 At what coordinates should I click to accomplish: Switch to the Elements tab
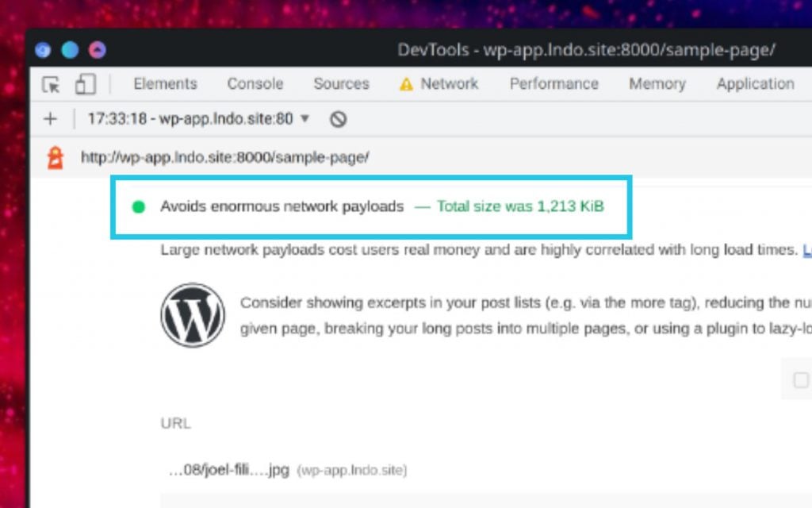(165, 84)
